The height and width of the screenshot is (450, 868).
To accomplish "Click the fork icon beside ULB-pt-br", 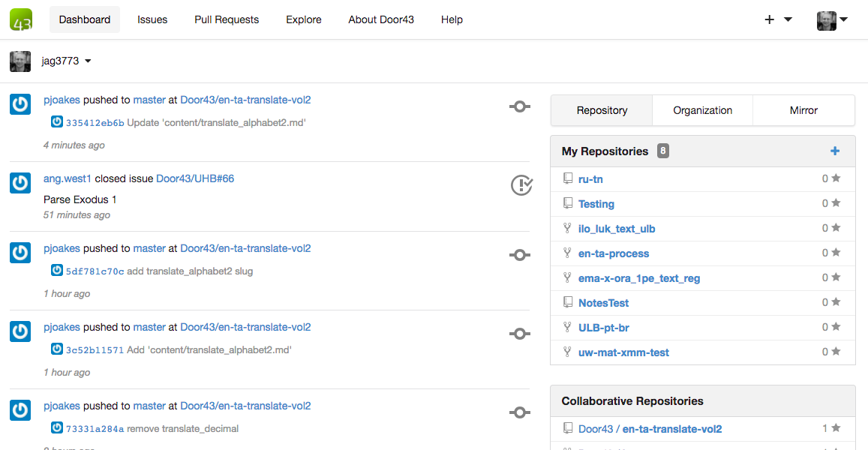I will click(x=567, y=327).
